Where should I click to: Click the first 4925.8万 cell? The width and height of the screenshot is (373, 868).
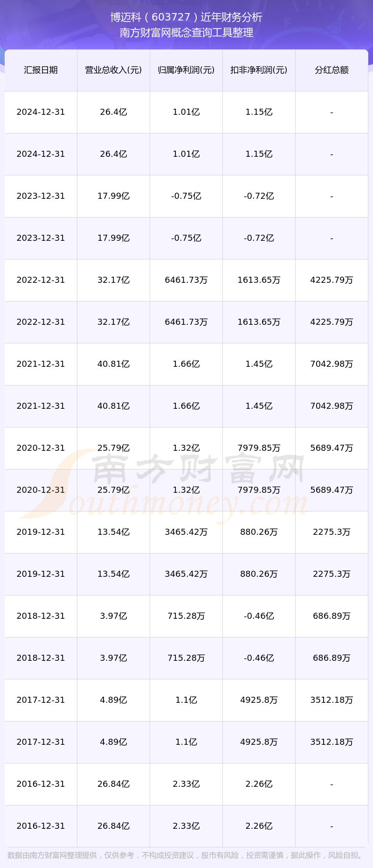(259, 700)
